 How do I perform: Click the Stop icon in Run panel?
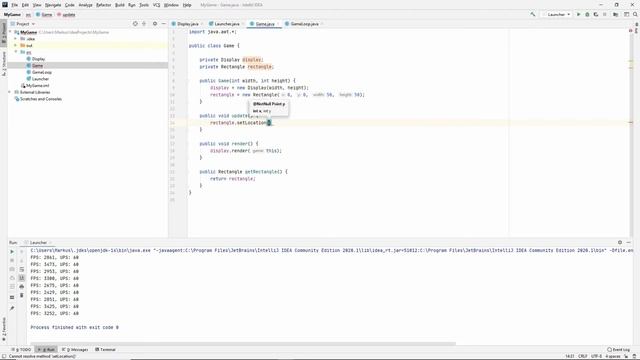[x=12, y=260]
